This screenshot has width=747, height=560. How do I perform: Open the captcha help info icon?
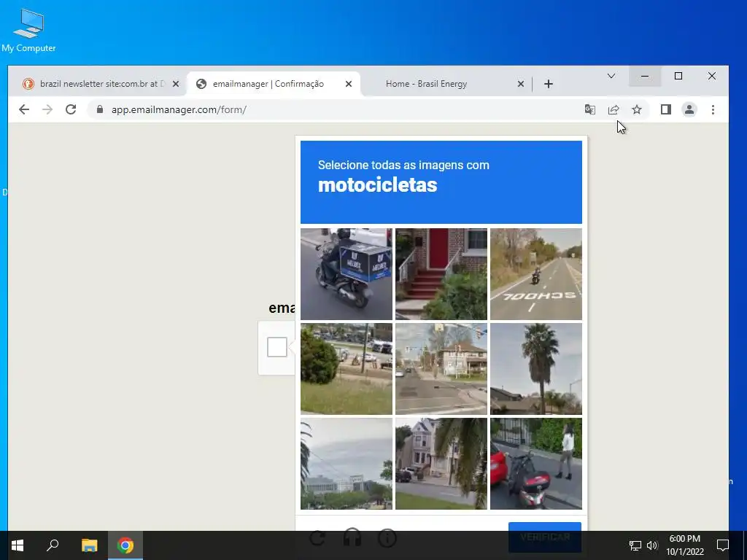point(387,538)
